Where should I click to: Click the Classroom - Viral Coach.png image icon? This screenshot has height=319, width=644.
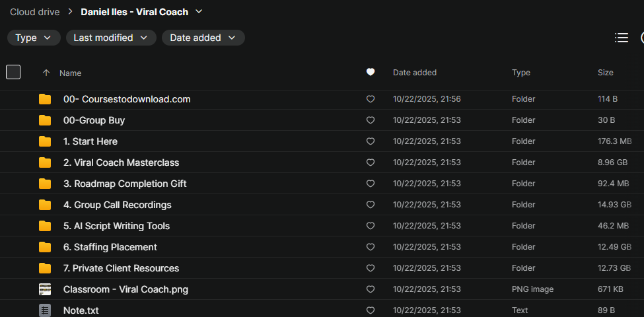(x=45, y=289)
